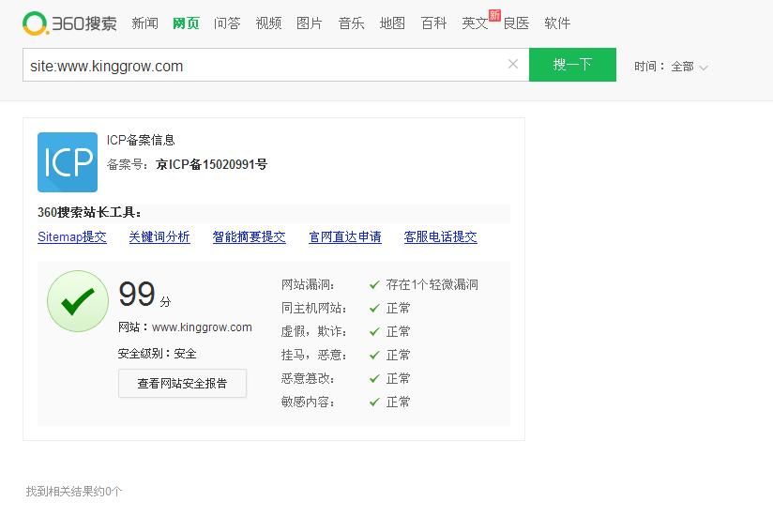Click the 99 分 score text

click(x=144, y=295)
